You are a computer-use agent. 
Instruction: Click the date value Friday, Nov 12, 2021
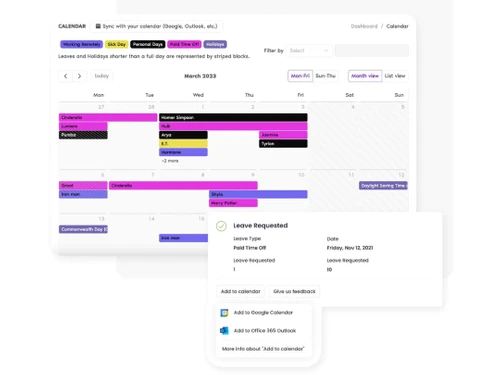click(x=350, y=248)
